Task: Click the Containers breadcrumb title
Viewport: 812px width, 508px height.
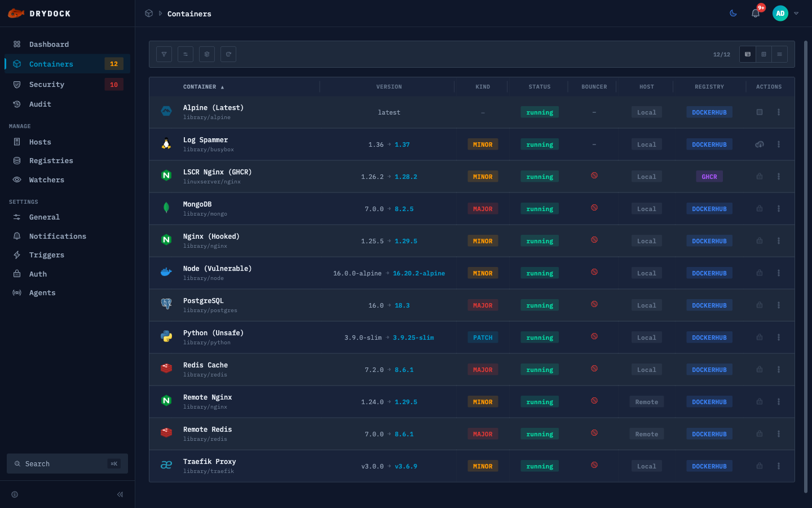Action: point(189,14)
